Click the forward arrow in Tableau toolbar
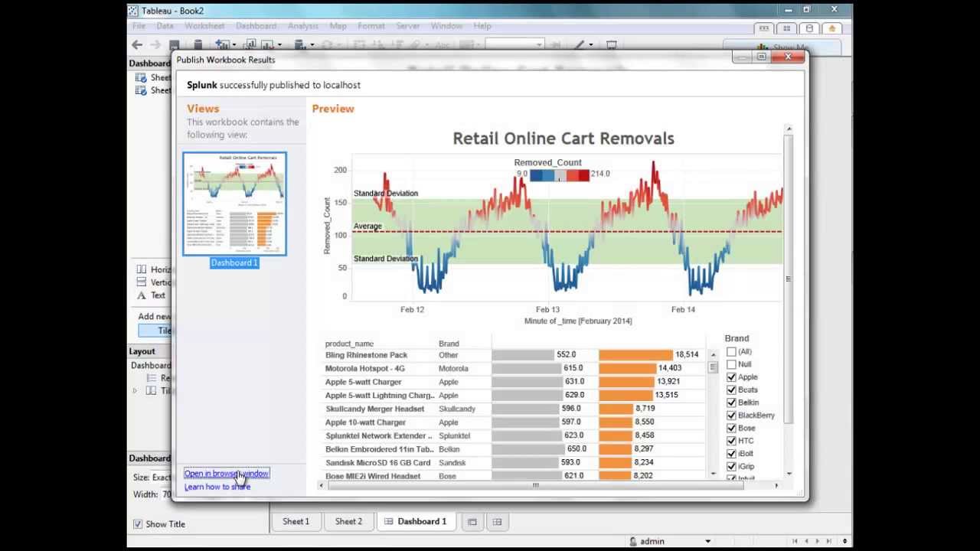This screenshot has height=551, width=980. pos(155,45)
